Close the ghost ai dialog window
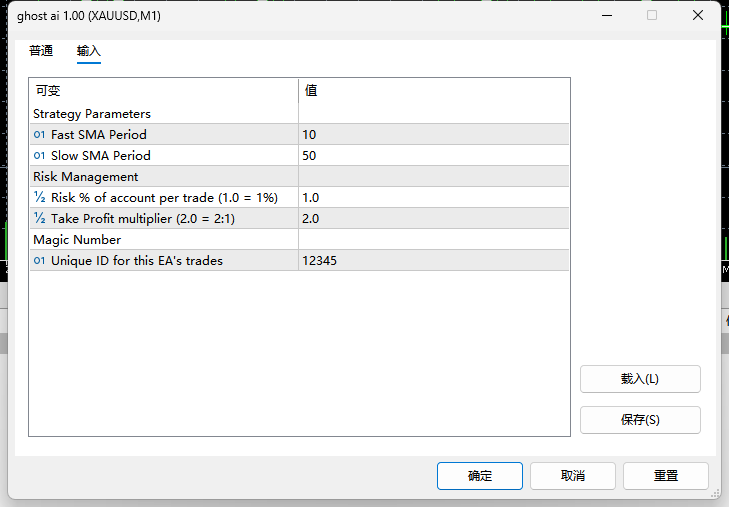The width and height of the screenshot is (729, 507). tap(698, 15)
